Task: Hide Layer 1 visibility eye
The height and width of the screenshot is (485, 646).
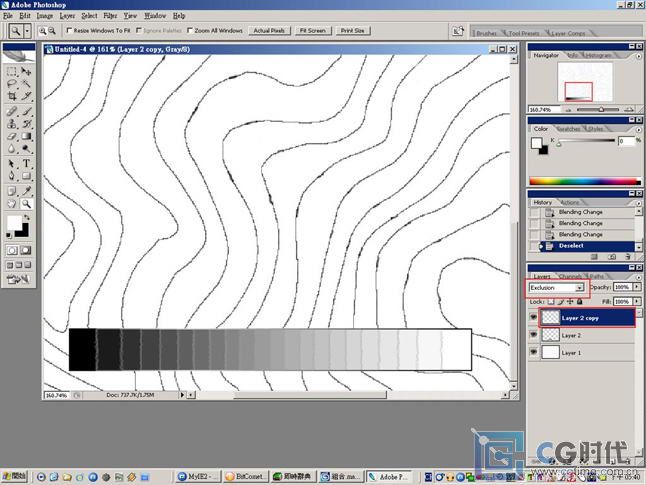Action: tap(533, 352)
